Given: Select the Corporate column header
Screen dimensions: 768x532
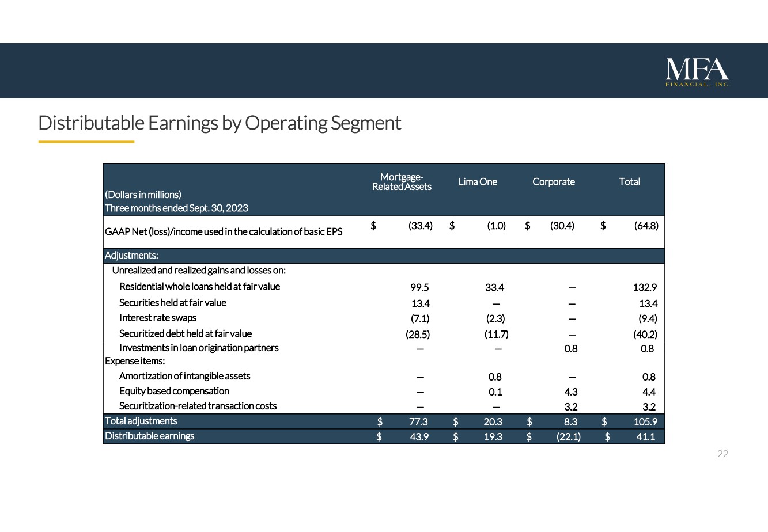Looking at the screenshot, I should click(553, 182).
